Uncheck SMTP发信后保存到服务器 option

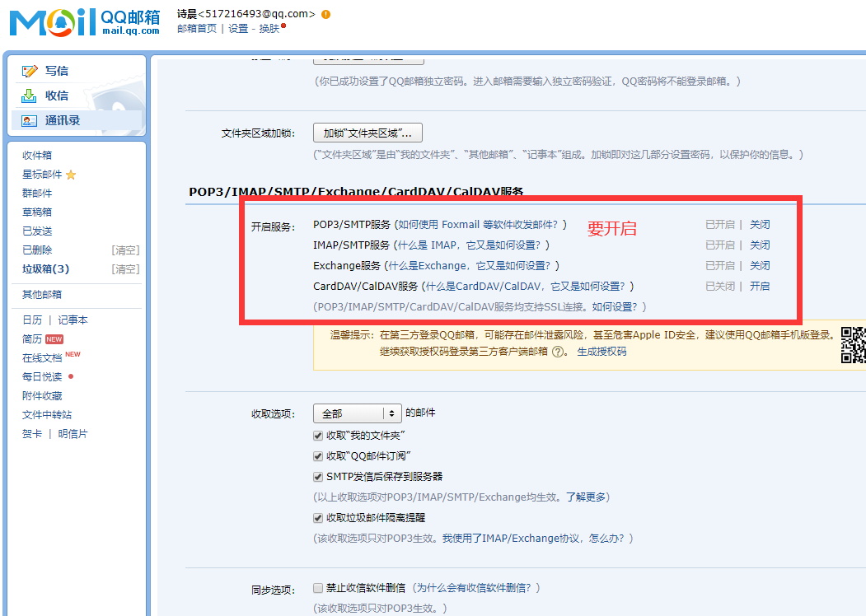click(318, 477)
